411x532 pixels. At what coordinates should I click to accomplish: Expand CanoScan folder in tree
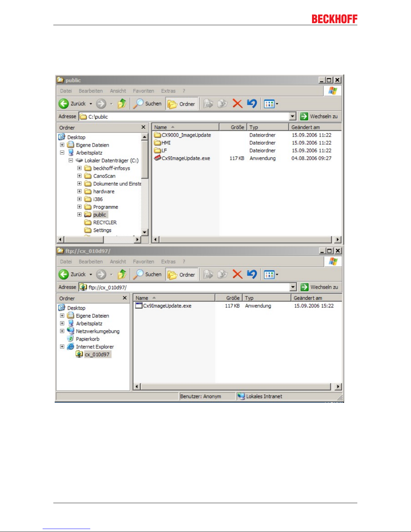pyautogui.click(x=80, y=176)
